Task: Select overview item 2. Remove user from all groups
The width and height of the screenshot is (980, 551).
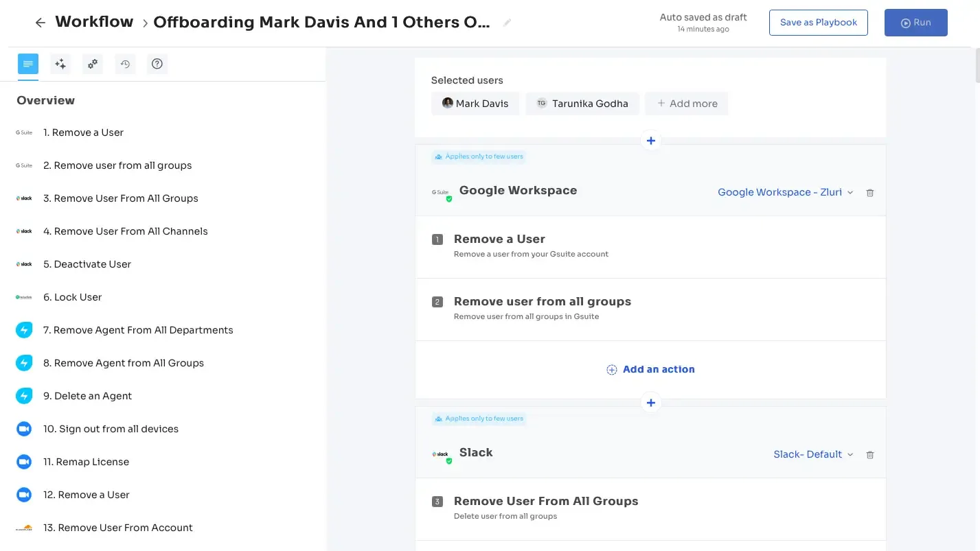Action: coord(117,165)
